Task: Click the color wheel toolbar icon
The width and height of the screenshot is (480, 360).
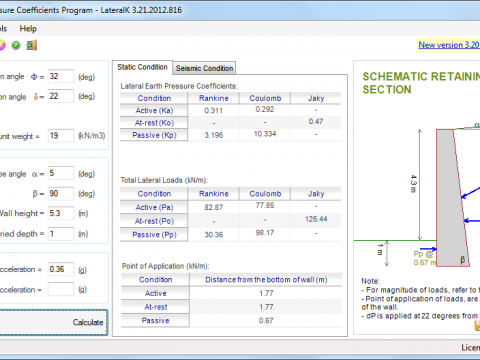Action: (x=2, y=45)
